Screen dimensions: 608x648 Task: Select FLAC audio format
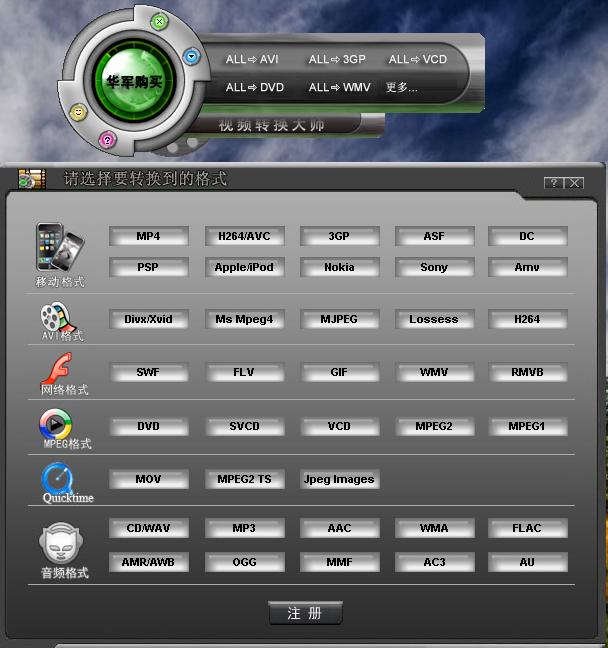pyautogui.click(x=527, y=528)
